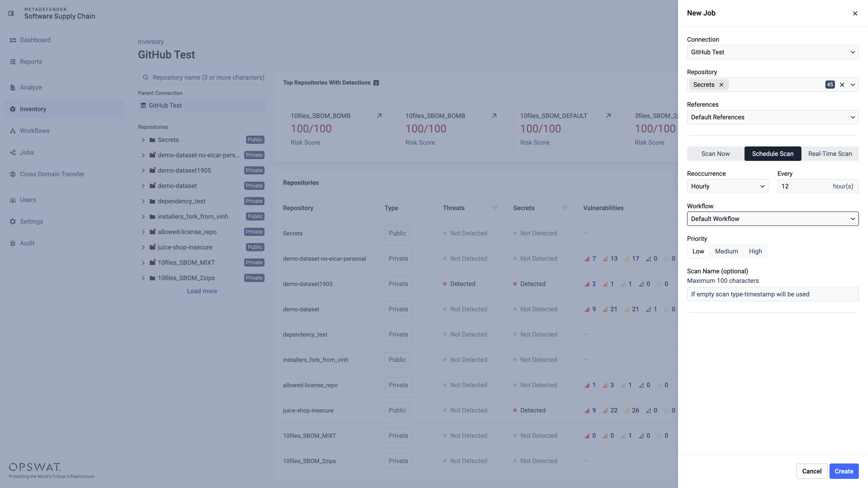Viewport: 868px width, 488px height.
Task: Click the Cross Domain Transfer globe icon
Action: click(13, 174)
